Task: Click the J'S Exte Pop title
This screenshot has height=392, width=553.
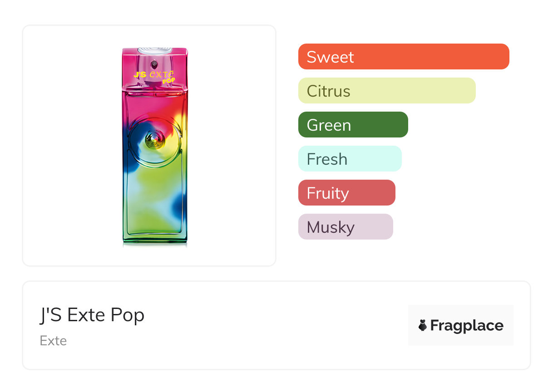Action: coord(92,315)
